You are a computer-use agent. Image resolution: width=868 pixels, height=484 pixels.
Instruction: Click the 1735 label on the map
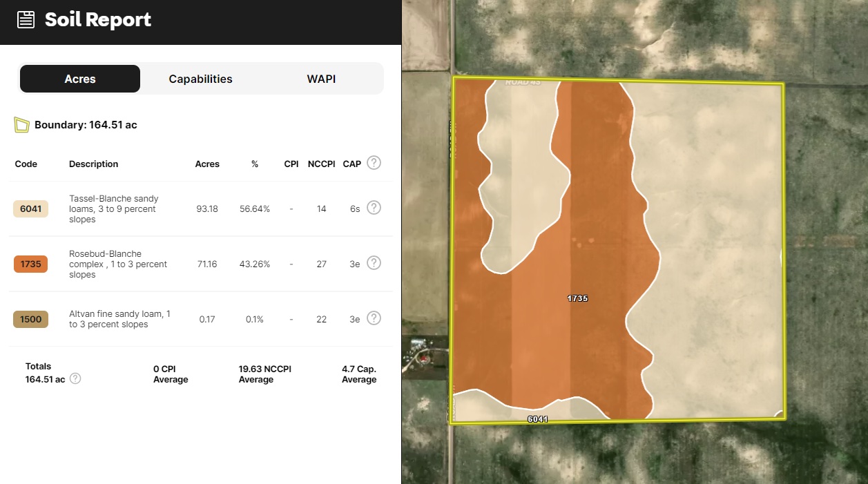coord(577,298)
